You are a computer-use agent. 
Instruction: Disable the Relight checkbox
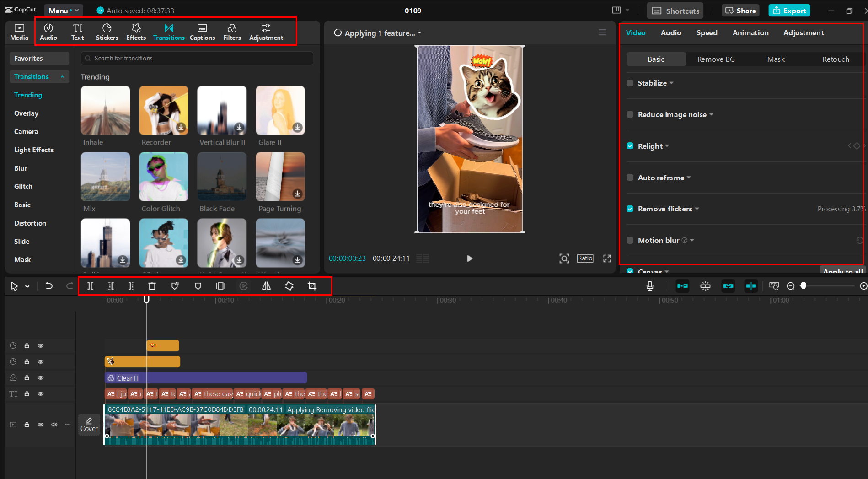click(x=630, y=145)
